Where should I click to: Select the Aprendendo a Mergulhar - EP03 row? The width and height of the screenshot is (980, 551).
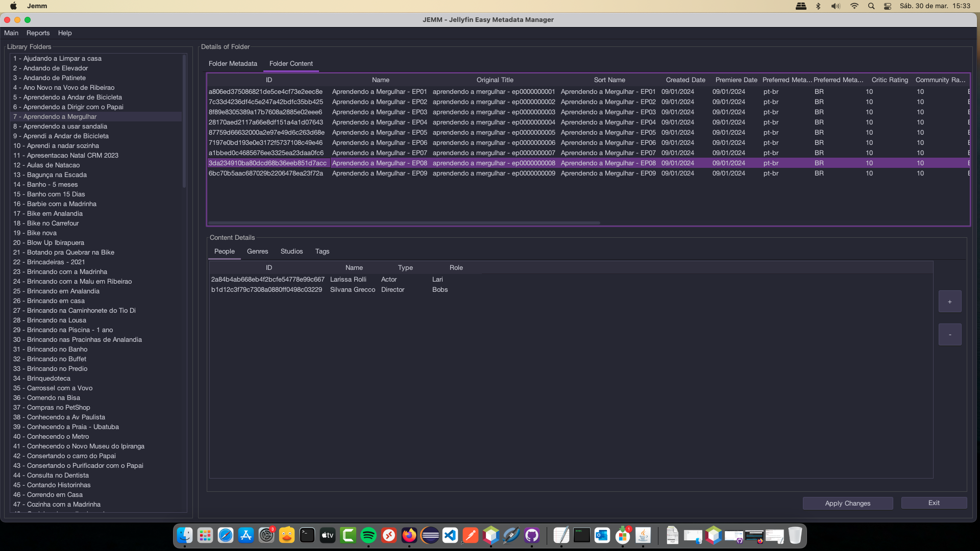pos(379,112)
